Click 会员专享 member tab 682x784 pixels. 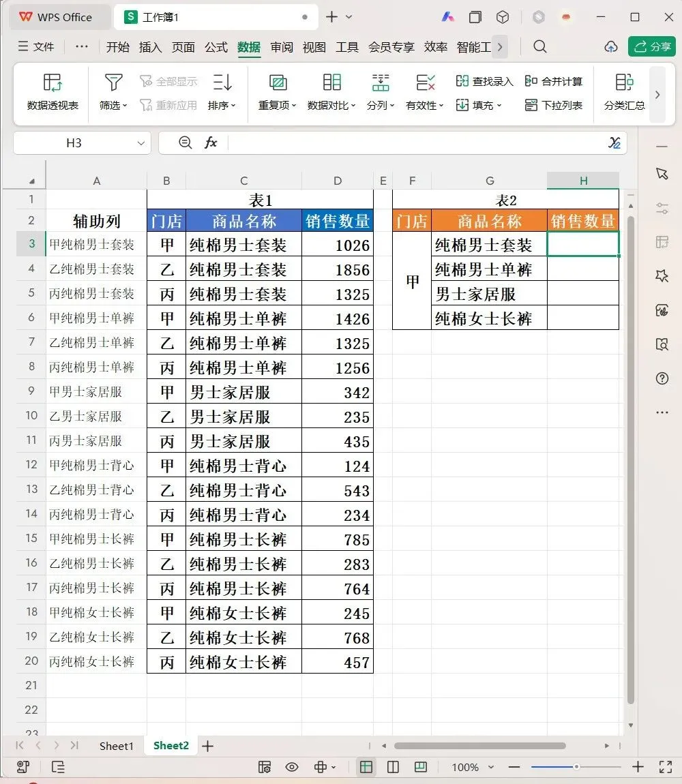click(391, 47)
